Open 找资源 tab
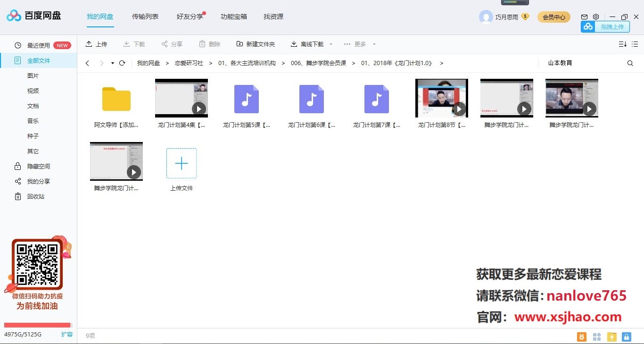 [273, 17]
